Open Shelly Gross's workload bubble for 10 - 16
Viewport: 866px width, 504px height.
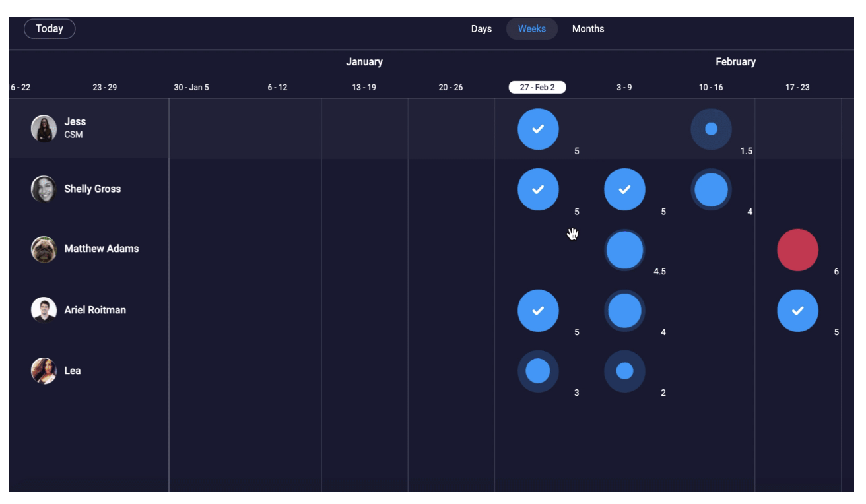pyautogui.click(x=711, y=189)
